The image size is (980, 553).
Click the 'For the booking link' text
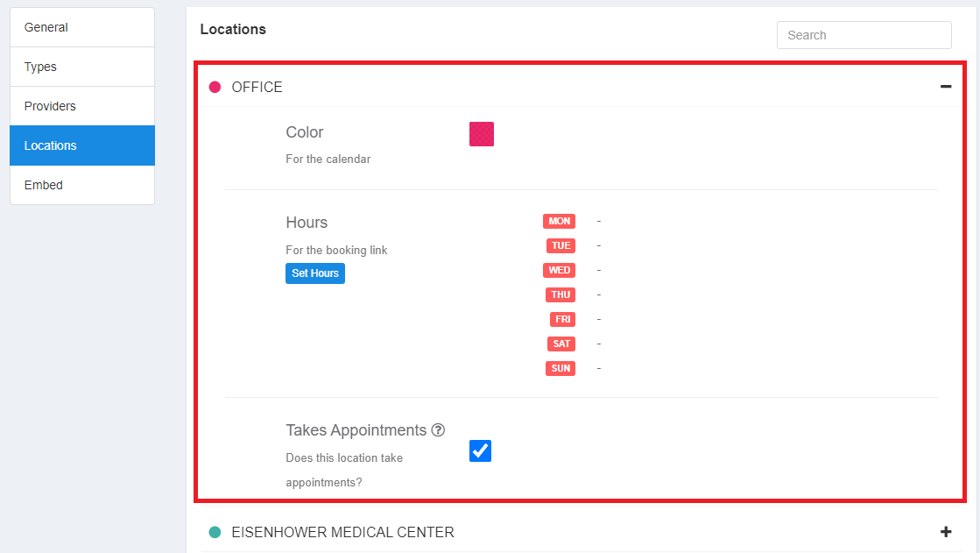(336, 251)
